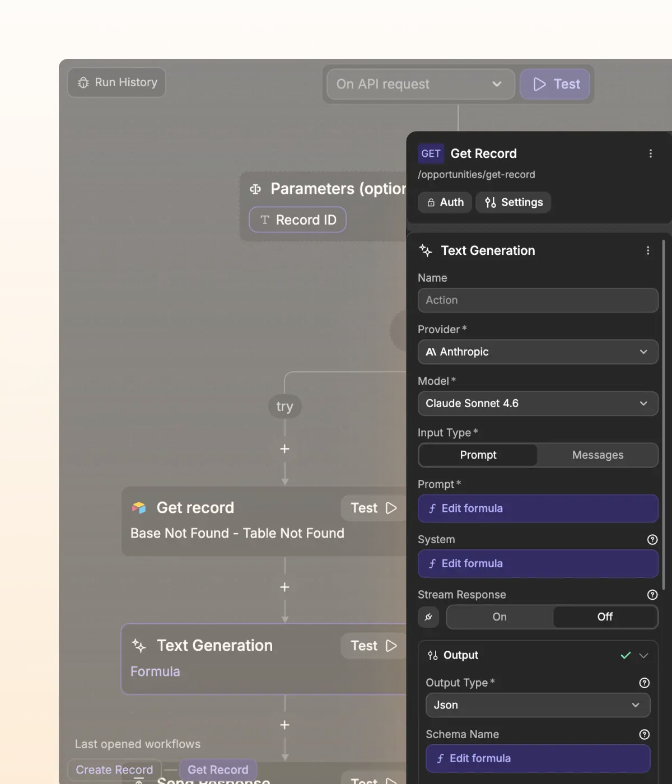Select Messages input type
672x784 pixels.
[598, 455]
